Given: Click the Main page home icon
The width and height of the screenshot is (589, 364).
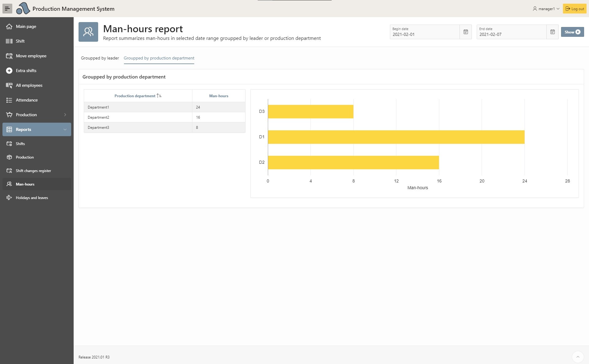Looking at the screenshot, I should tap(9, 26).
